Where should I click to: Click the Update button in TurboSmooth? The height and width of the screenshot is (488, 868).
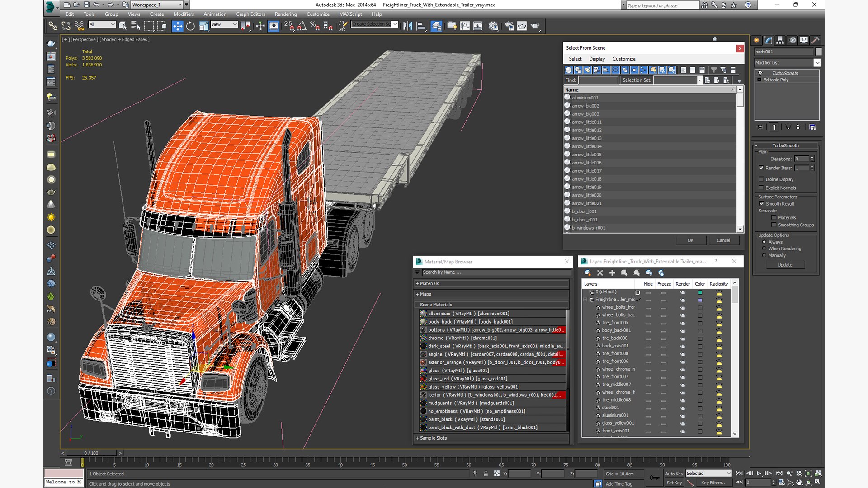[x=785, y=265]
